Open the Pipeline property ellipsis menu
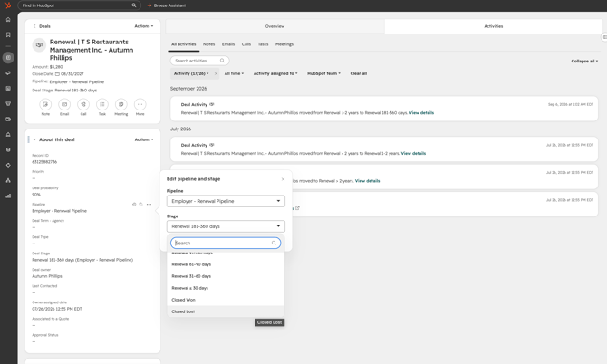607x364 pixels. pos(149,205)
